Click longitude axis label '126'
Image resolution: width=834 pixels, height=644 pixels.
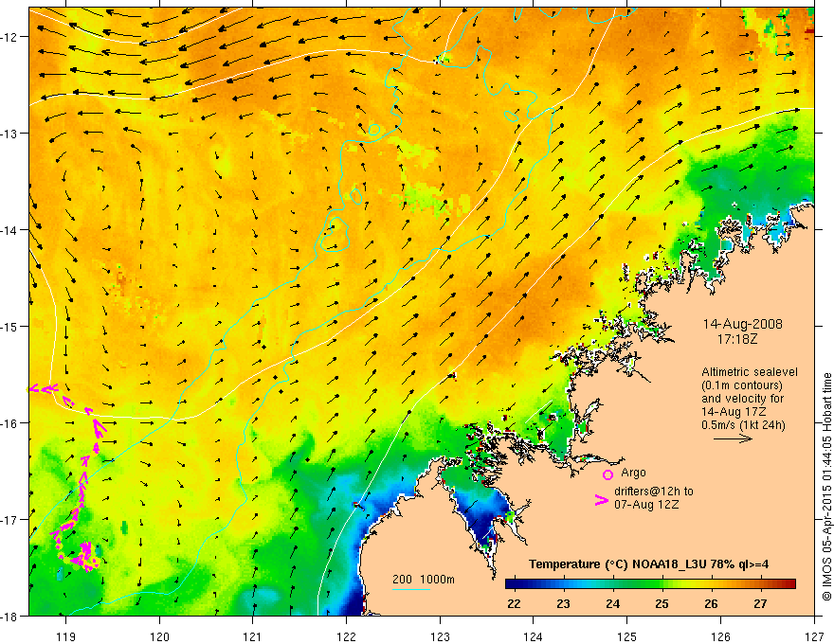click(720, 636)
